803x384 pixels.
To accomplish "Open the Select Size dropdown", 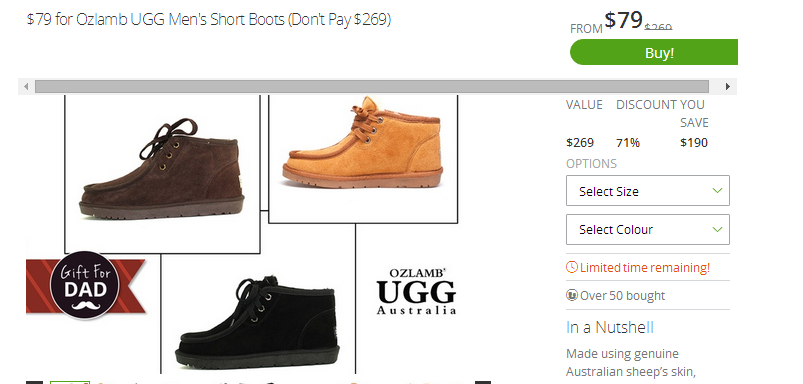I will (x=648, y=191).
